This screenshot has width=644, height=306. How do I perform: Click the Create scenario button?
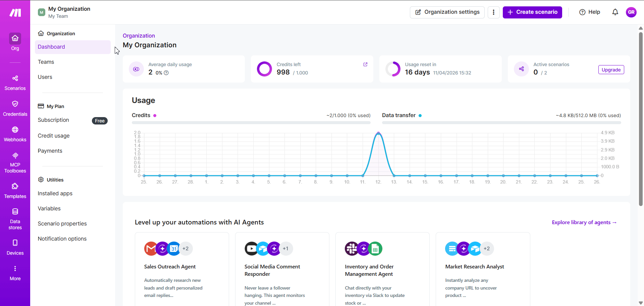coord(532,12)
